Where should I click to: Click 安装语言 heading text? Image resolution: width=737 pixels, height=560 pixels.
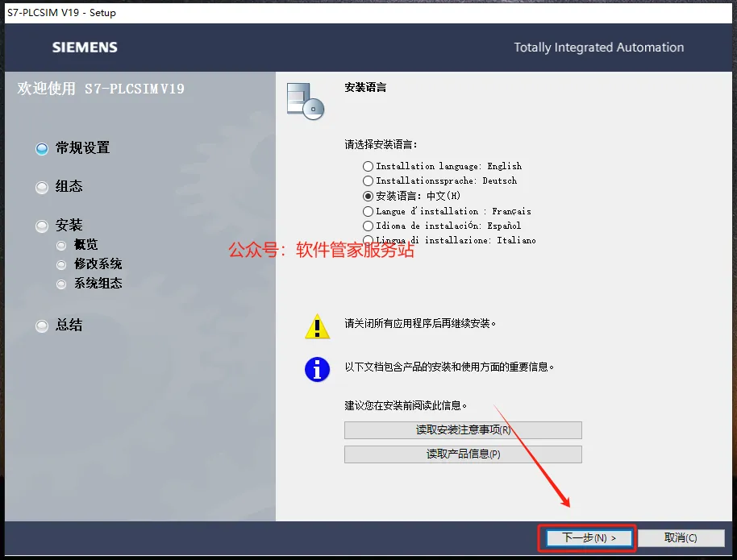pyautogui.click(x=365, y=87)
